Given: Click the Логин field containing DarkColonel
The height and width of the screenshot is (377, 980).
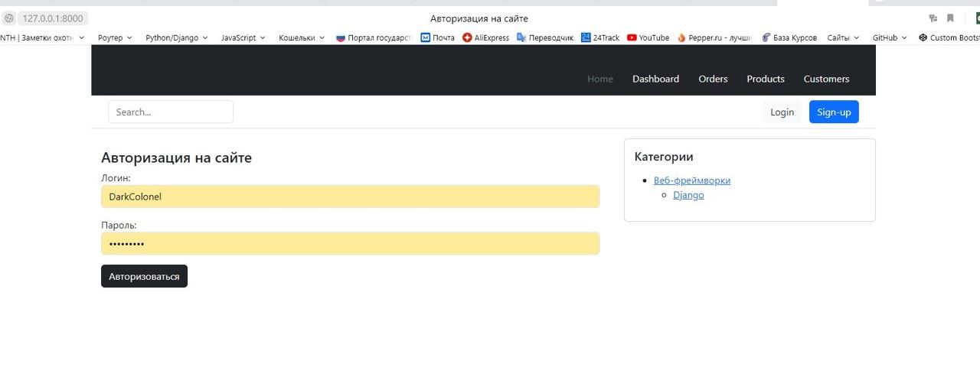Looking at the screenshot, I should pos(350,197).
